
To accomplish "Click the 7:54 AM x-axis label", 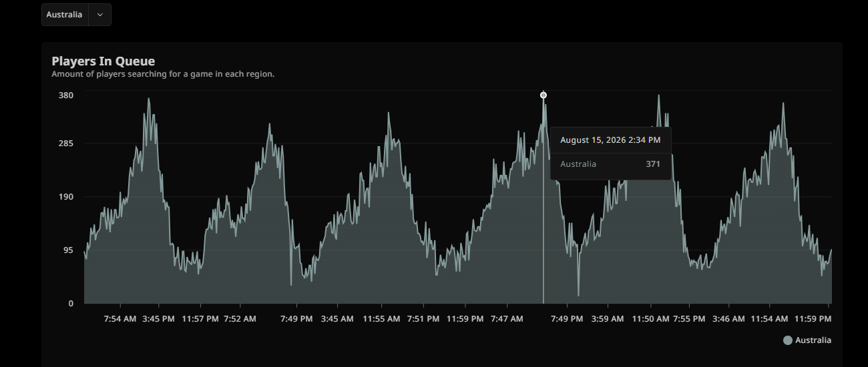I will [x=120, y=319].
